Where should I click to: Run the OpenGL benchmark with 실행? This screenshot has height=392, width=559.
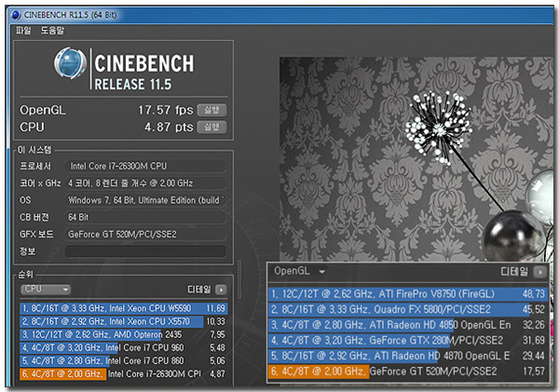[x=211, y=110]
